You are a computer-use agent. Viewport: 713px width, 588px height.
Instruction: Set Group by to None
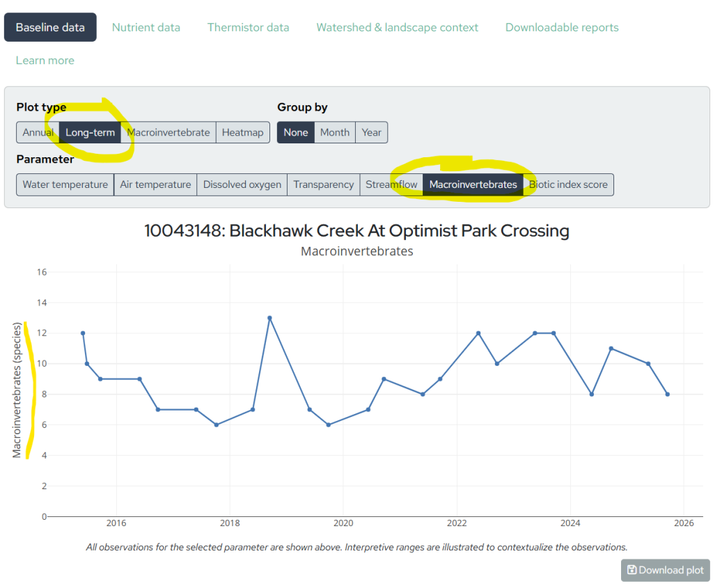pos(295,132)
